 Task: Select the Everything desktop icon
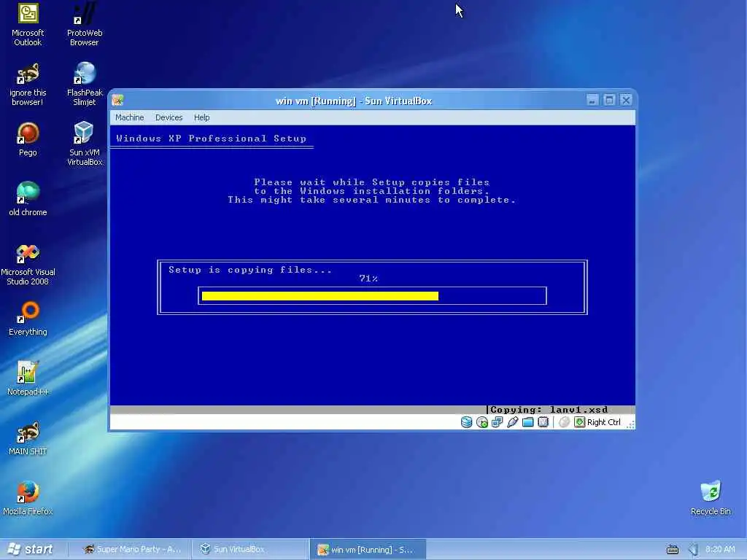28,319
